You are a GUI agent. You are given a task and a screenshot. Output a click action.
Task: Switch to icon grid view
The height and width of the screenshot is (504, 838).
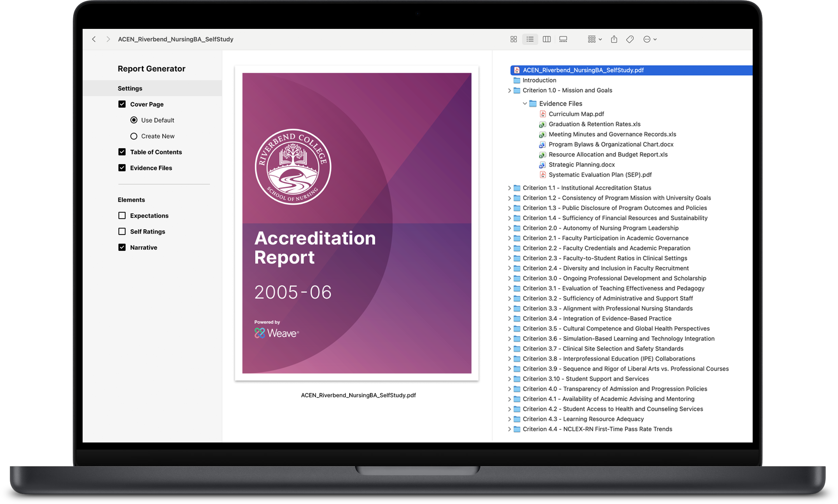(x=513, y=39)
